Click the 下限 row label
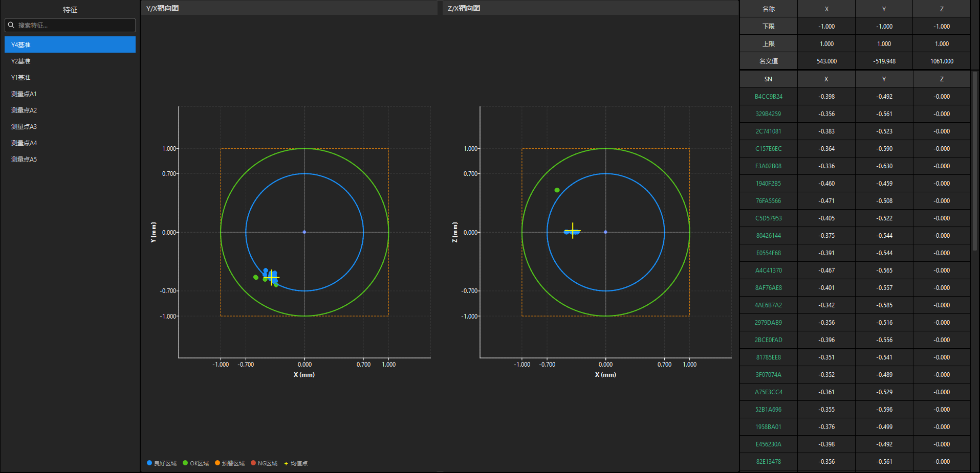 coord(768,26)
